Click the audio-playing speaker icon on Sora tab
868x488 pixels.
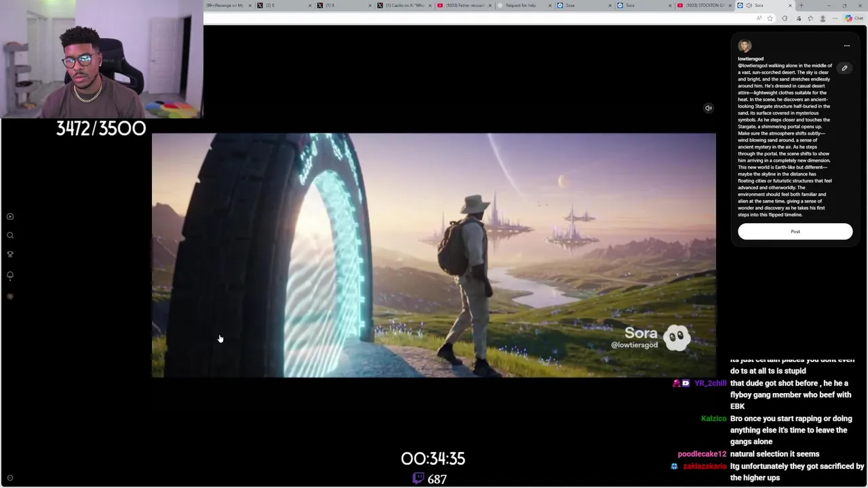749,5
